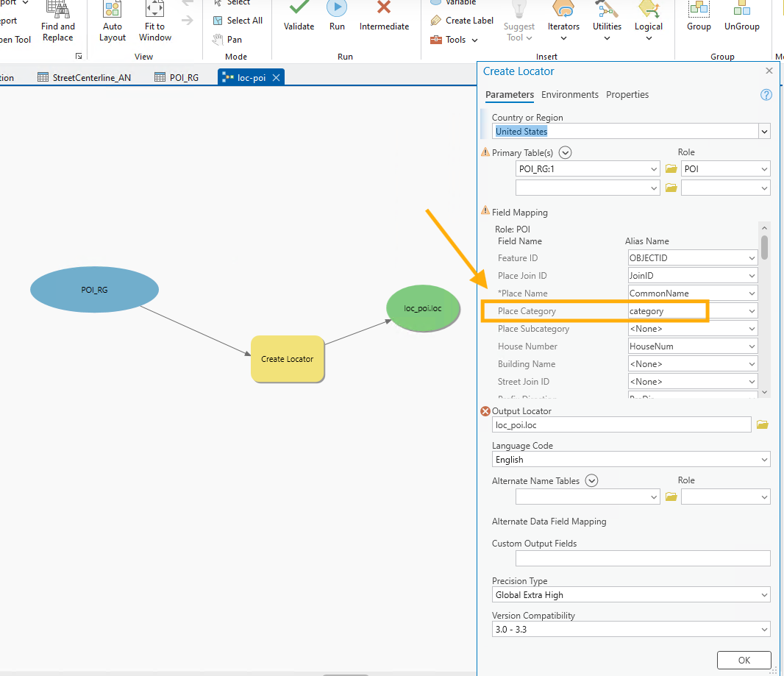Click the Validate checkmark icon
The height and width of the screenshot is (676, 784).
point(299,9)
